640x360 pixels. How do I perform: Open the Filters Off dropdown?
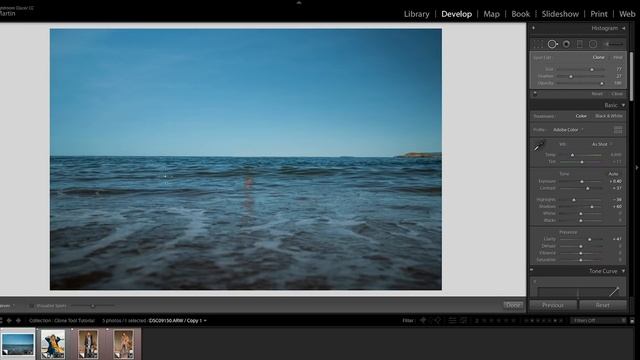pos(599,321)
